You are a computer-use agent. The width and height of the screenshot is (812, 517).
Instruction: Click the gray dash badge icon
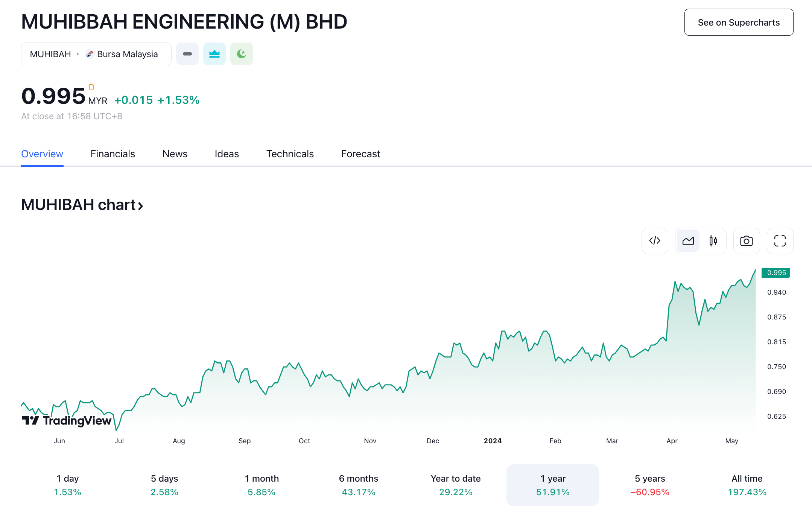(x=187, y=54)
